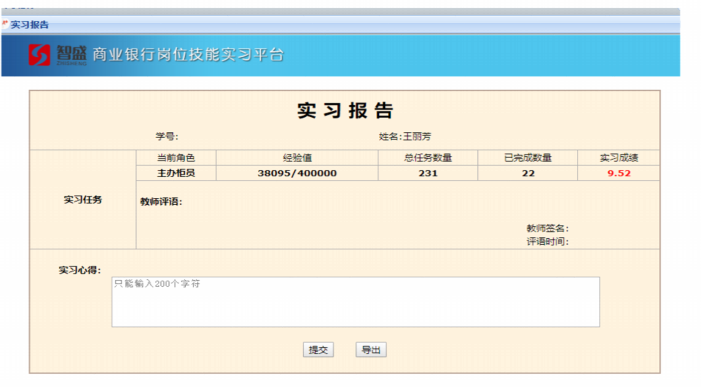
Task: Focus the 实习心得 text area
Action: (355, 302)
